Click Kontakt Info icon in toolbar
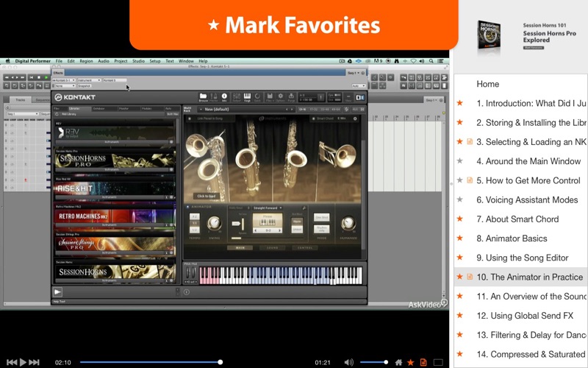The height and width of the screenshot is (368, 588). pyautogui.click(x=224, y=97)
